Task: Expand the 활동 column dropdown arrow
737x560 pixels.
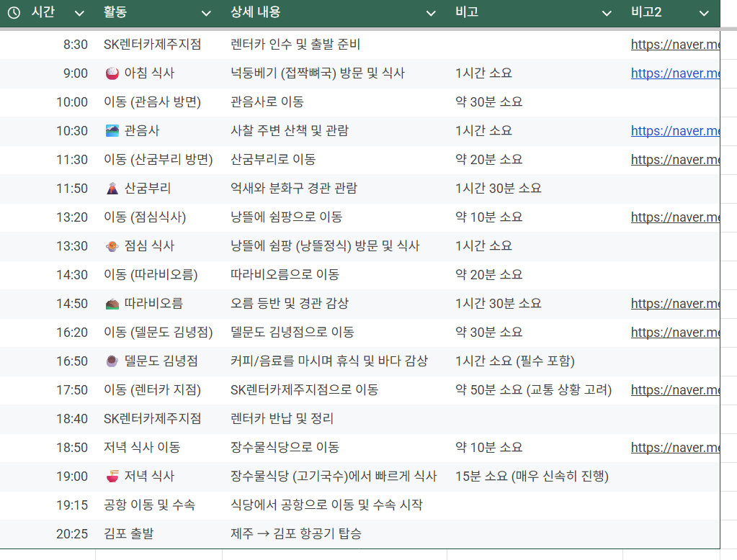Action: pyautogui.click(x=206, y=13)
